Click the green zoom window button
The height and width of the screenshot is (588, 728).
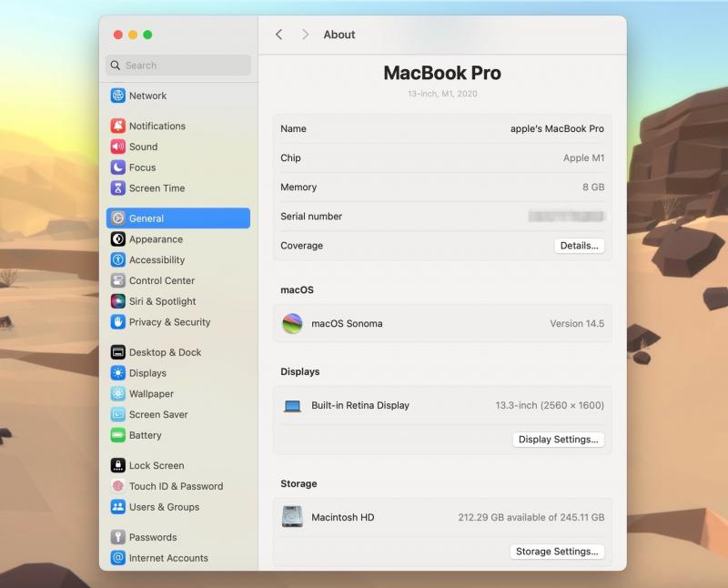click(147, 35)
